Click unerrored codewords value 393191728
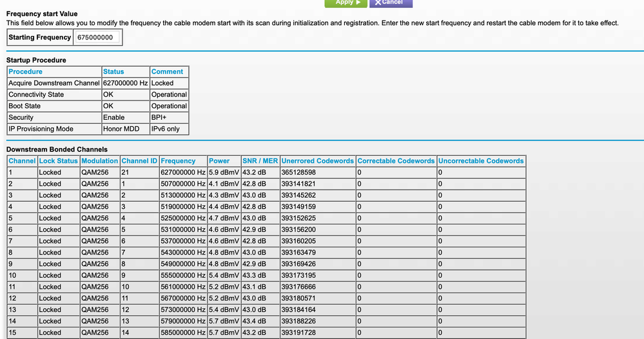The image size is (644, 339). (298, 333)
